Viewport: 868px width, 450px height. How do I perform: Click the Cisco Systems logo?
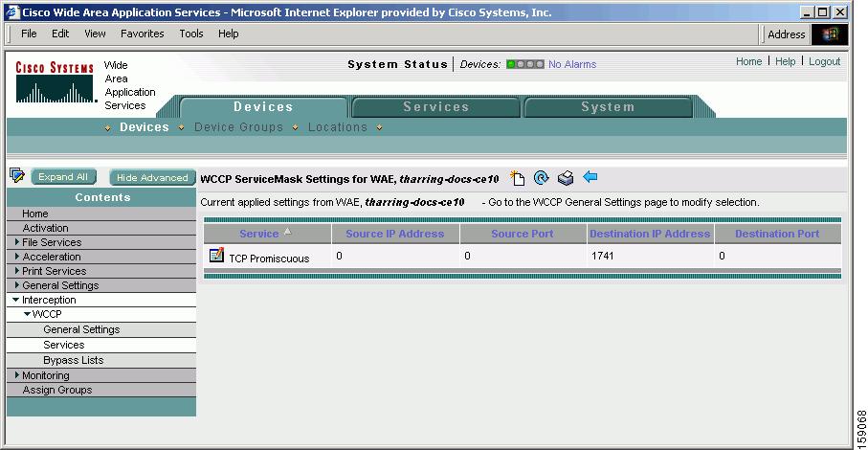(55, 82)
